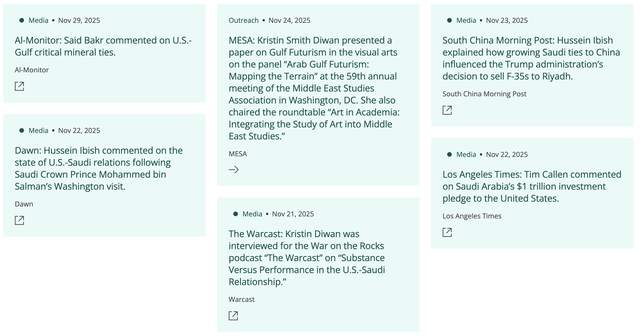Open the South China Morning Post F-35s headline

pos(531,58)
